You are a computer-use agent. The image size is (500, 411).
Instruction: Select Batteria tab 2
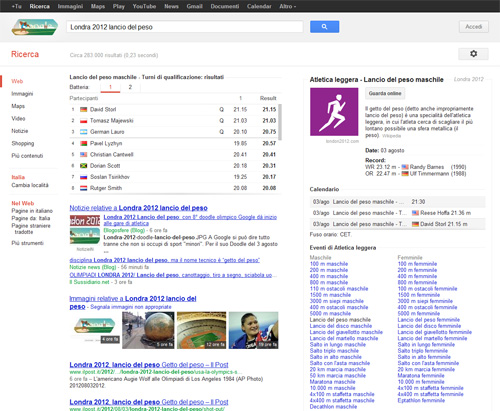[x=130, y=87]
